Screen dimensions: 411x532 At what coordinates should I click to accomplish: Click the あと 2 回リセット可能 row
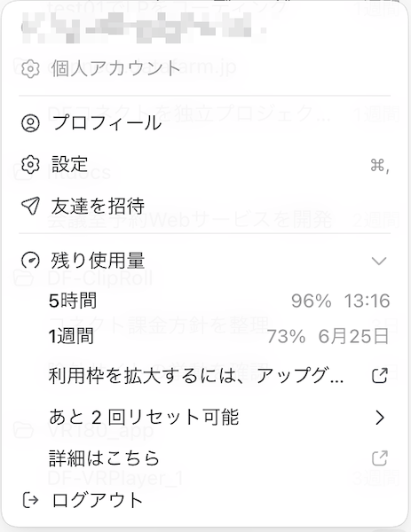[218, 418]
